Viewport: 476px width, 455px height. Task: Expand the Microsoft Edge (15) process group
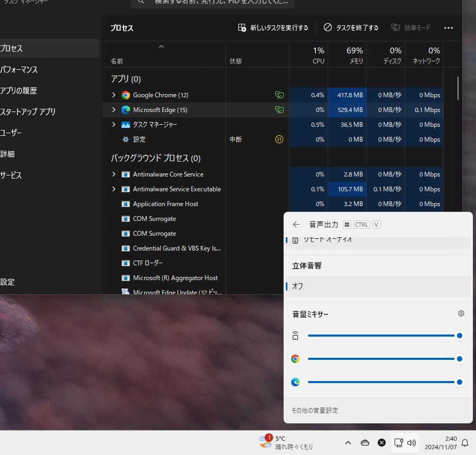pyautogui.click(x=114, y=109)
